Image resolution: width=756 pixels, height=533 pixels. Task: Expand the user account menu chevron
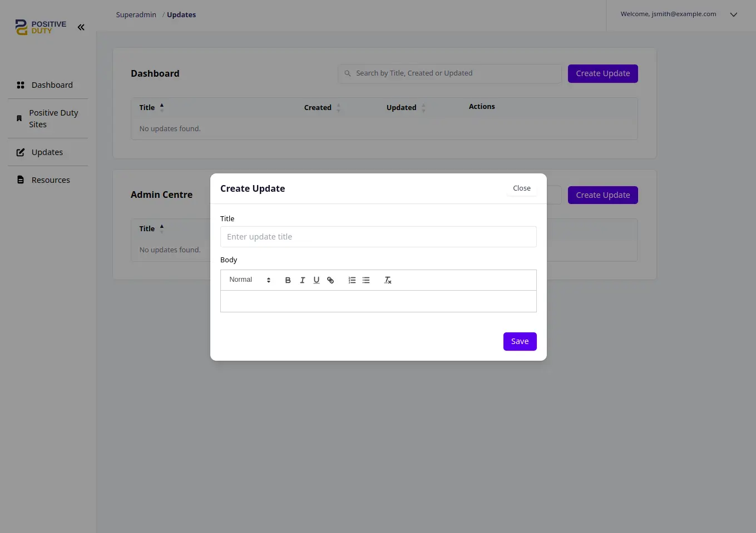734,15
